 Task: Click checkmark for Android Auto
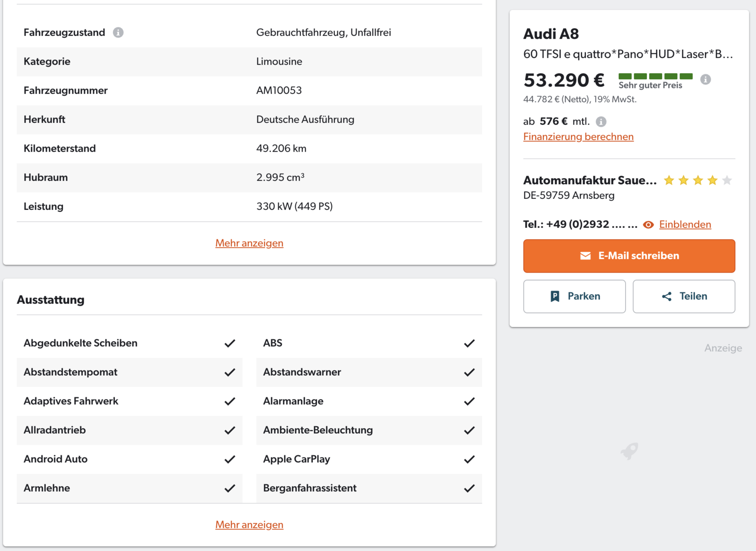(230, 459)
